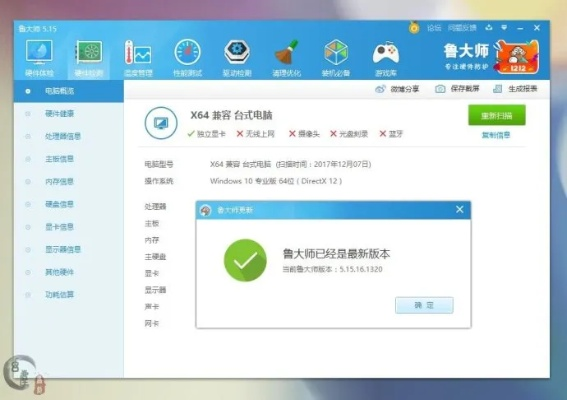The width and height of the screenshot is (567, 400).
Task: Click the 鲁大师已经是最新版本 message text
Action: pyautogui.click(x=336, y=254)
